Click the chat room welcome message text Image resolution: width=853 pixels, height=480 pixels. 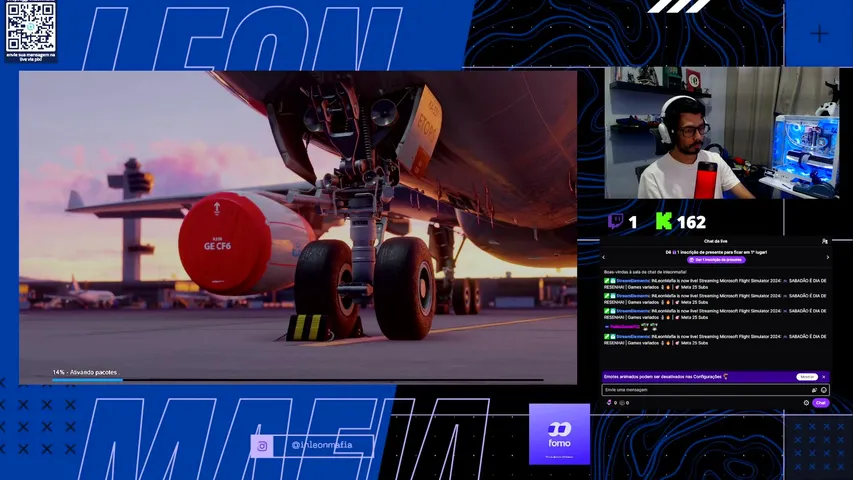pyautogui.click(x=645, y=272)
